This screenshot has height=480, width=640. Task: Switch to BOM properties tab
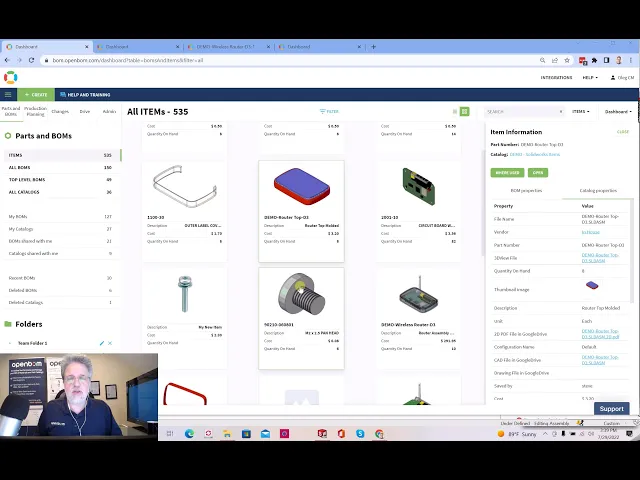click(526, 191)
